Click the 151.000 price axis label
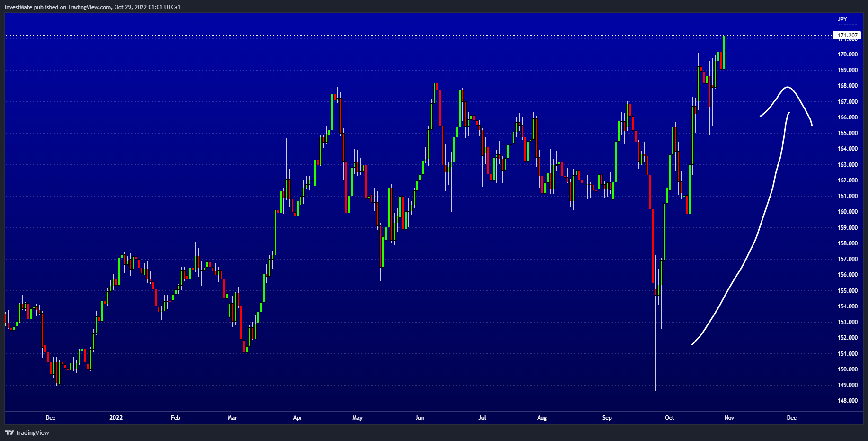 click(848, 354)
